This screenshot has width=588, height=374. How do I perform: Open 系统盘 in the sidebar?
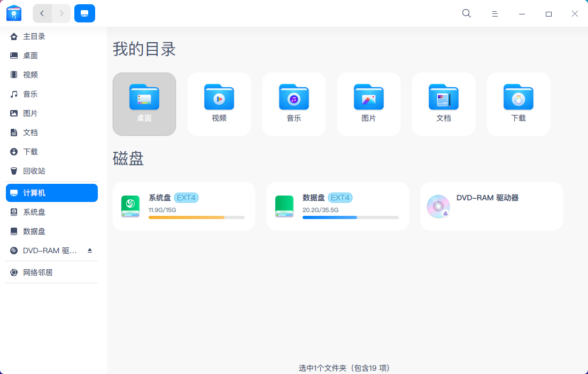(x=52, y=212)
